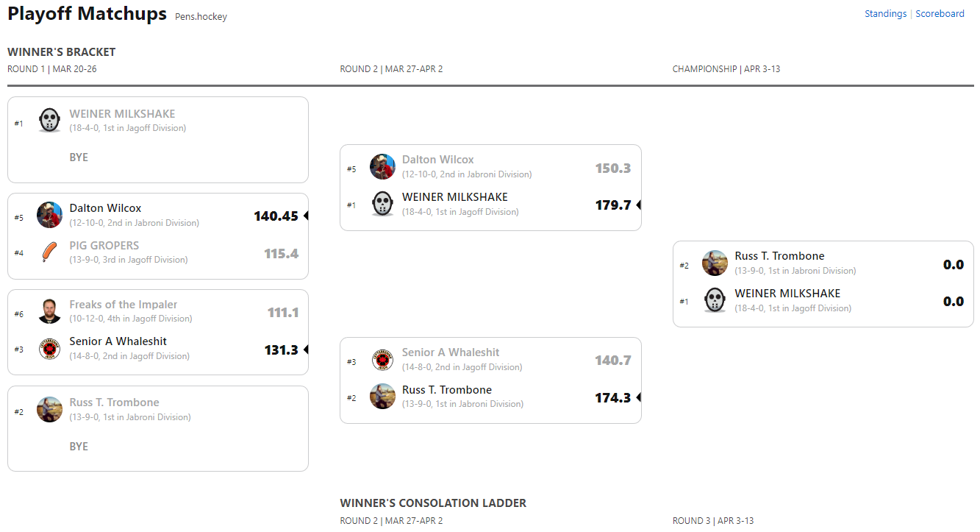
Task: Click the 179.7 score for WEINER MILKSHAKE
Action: pos(613,205)
